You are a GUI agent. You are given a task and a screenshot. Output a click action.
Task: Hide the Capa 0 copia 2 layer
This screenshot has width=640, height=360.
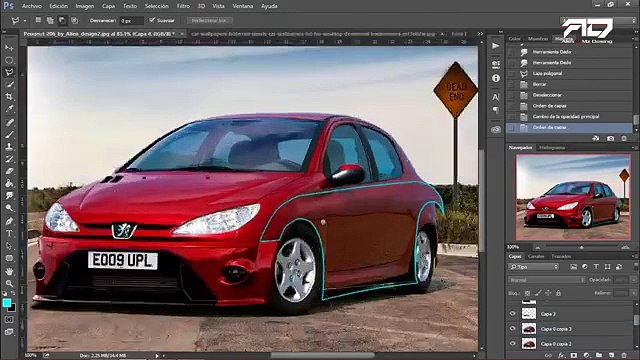[513, 344]
